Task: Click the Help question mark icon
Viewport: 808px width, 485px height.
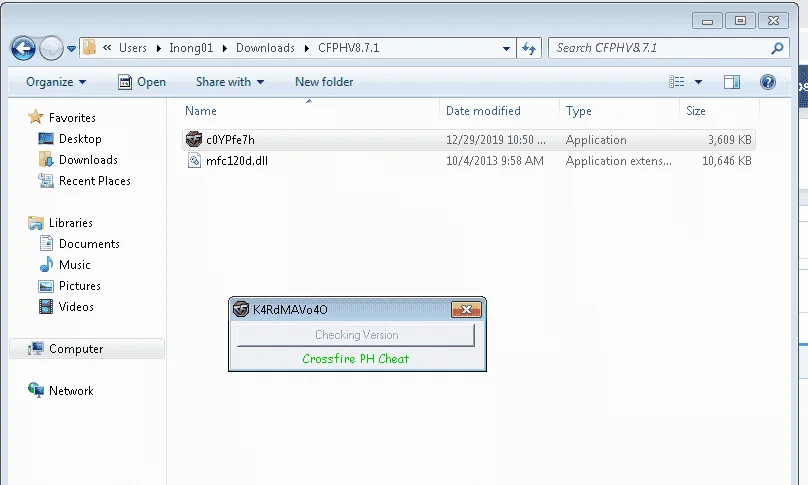Action: click(768, 82)
